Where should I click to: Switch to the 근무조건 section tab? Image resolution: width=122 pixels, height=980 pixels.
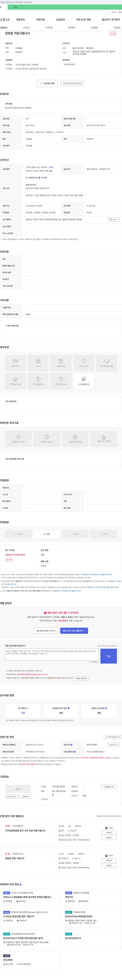[x=26, y=28]
